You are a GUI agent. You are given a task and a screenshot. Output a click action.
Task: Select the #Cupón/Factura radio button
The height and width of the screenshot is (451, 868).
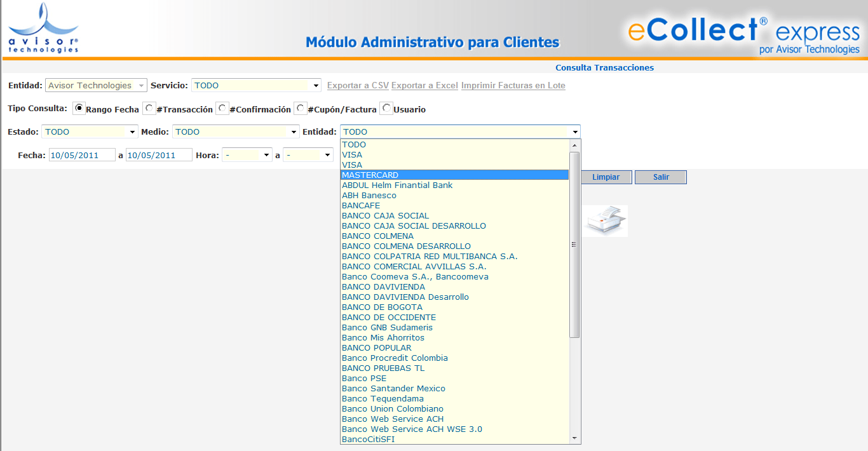[301, 109]
